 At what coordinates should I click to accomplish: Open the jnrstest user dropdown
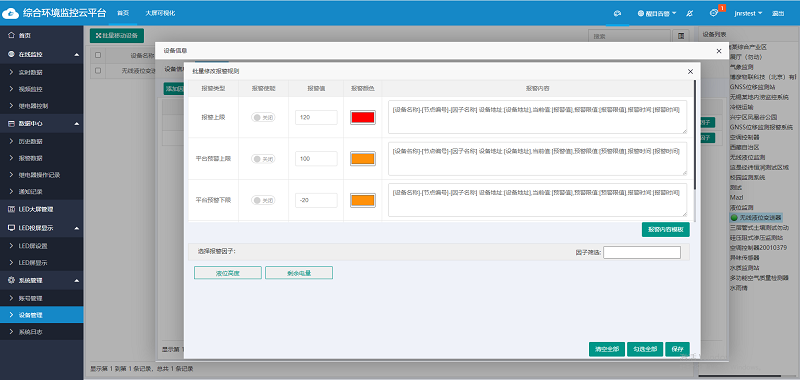point(748,13)
